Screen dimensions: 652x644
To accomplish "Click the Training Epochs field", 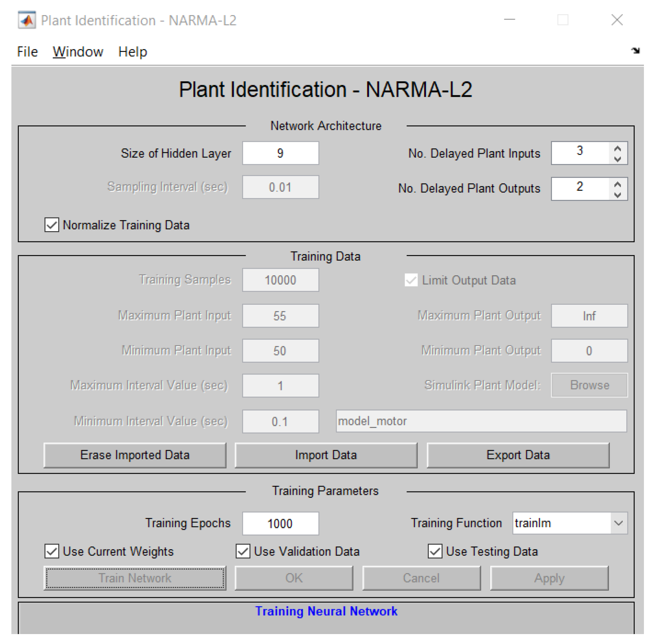I will tap(280, 523).
